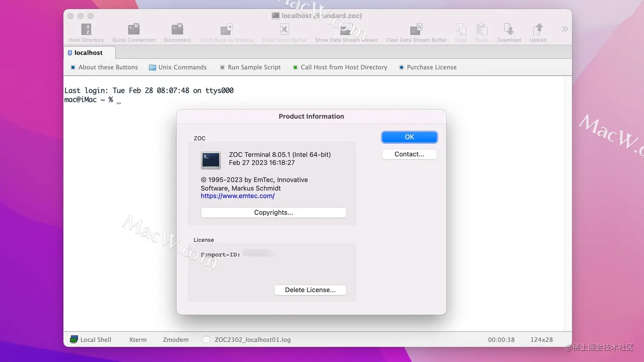Open the Show Data Stream Viewer icon

point(346,29)
